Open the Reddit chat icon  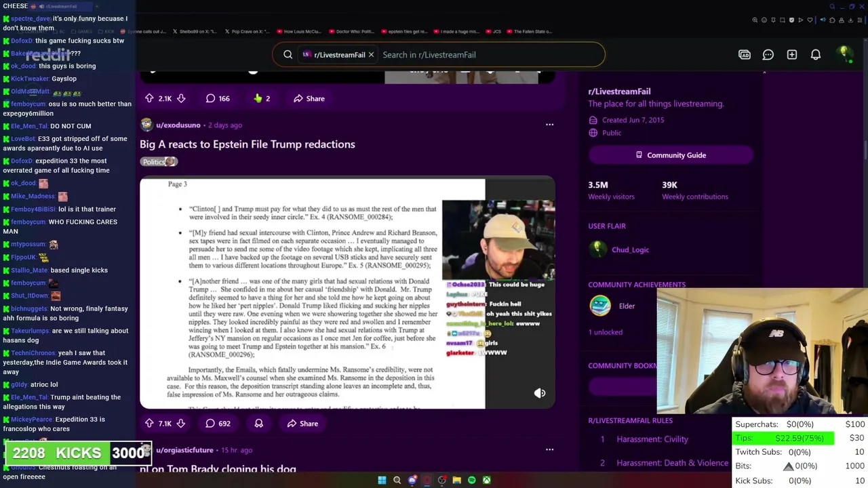tap(768, 55)
